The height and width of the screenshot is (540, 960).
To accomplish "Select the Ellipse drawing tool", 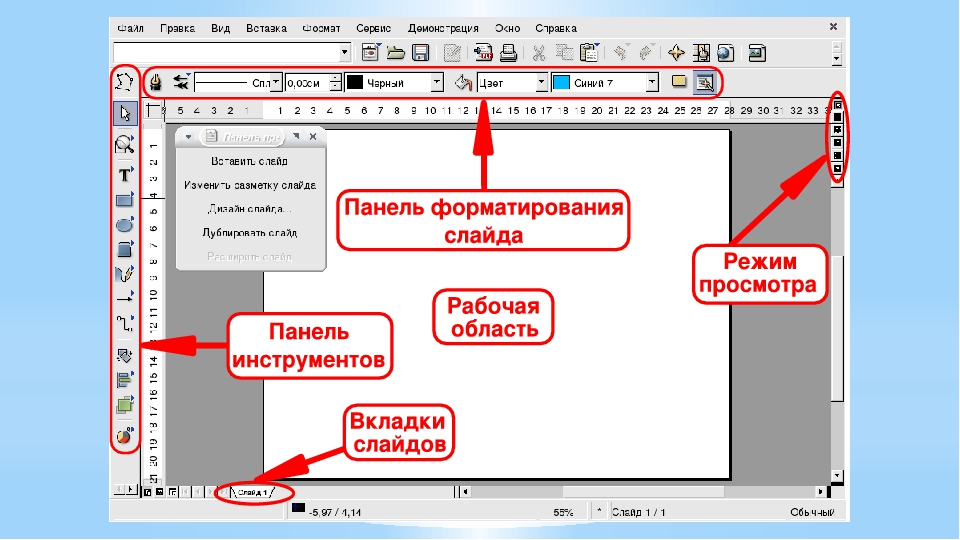I will click(x=125, y=225).
